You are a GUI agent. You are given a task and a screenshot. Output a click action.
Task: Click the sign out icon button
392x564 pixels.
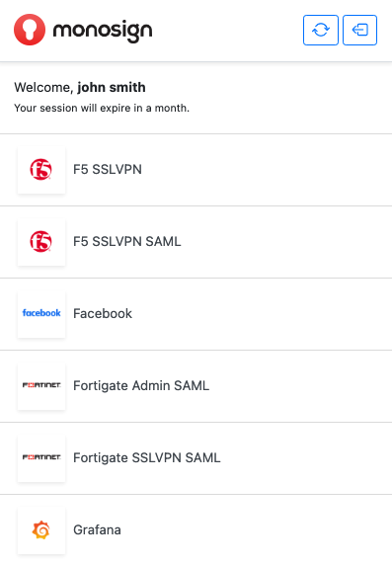[x=359, y=30]
